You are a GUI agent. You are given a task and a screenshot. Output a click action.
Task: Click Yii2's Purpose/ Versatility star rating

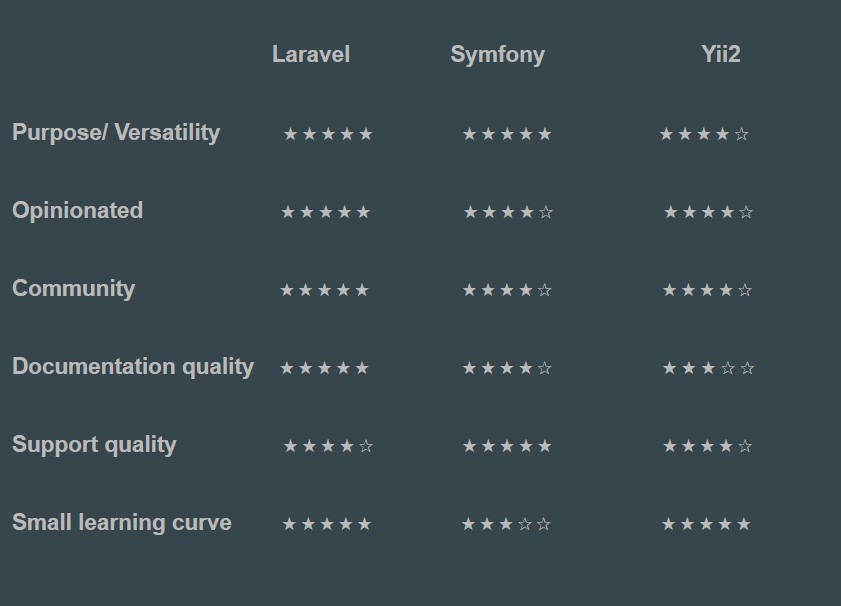click(704, 134)
